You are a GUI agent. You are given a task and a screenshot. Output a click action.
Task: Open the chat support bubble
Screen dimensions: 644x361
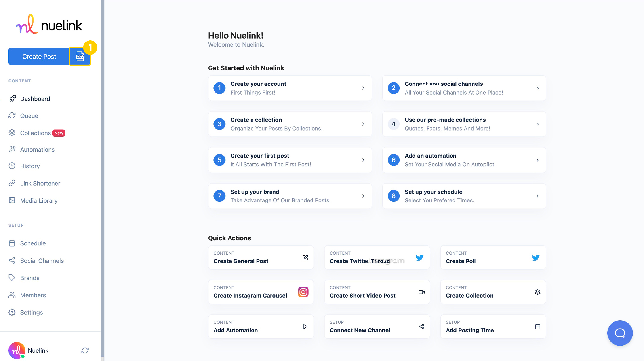coord(619,333)
